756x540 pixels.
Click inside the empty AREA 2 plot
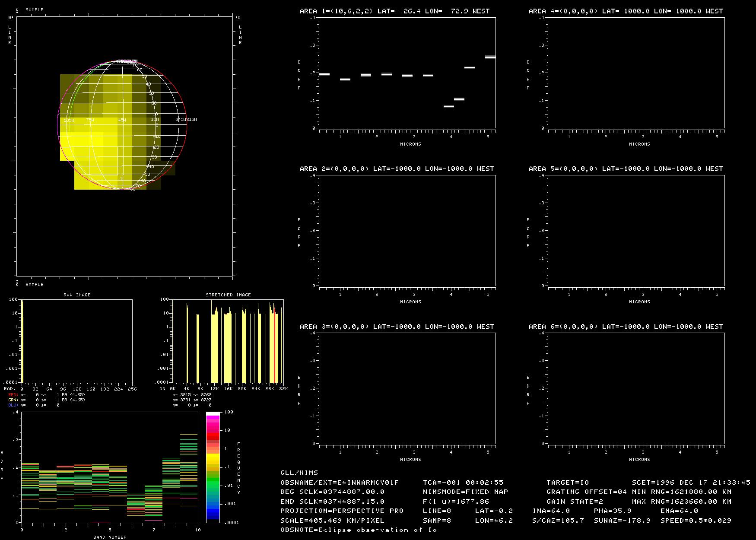coord(407,230)
